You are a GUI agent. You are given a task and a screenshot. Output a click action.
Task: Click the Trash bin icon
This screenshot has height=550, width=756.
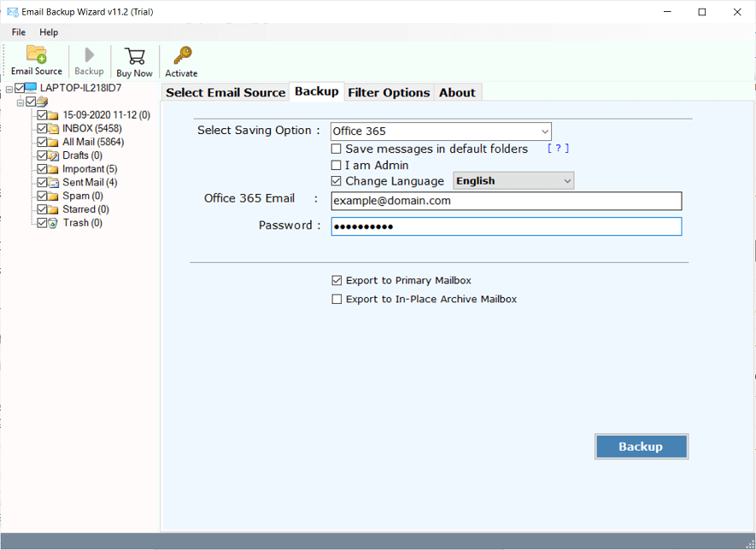pyautogui.click(x=53, y=223)
